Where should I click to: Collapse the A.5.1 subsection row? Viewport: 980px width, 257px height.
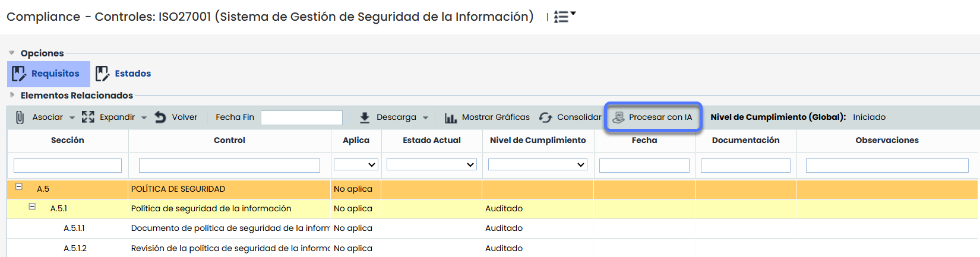32,207
